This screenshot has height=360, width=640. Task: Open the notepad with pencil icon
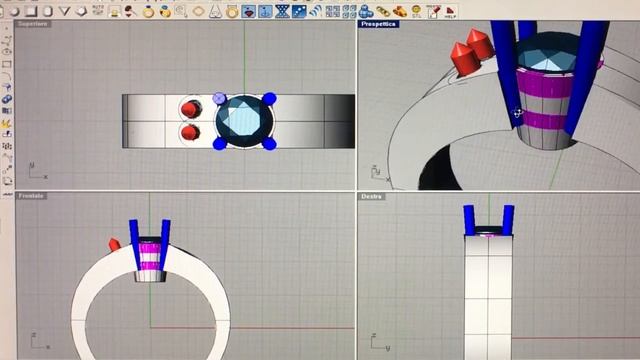click(x=433, y=11)
